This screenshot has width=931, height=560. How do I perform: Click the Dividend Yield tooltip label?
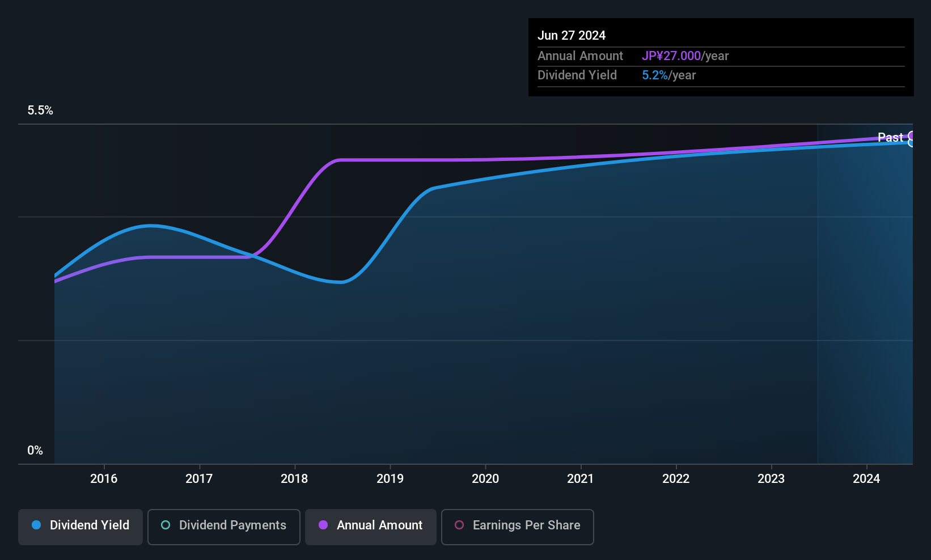577,75
